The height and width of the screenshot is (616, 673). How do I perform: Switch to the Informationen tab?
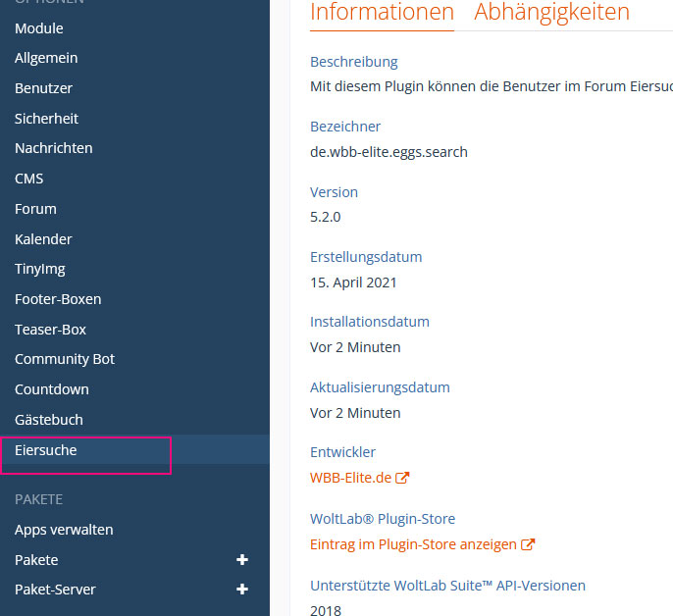click(382, 13)
